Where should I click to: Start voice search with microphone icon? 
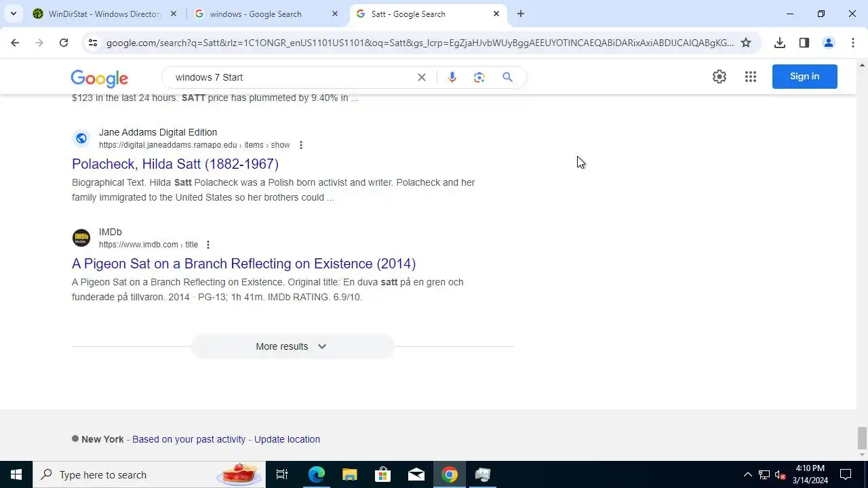[452, 77]
